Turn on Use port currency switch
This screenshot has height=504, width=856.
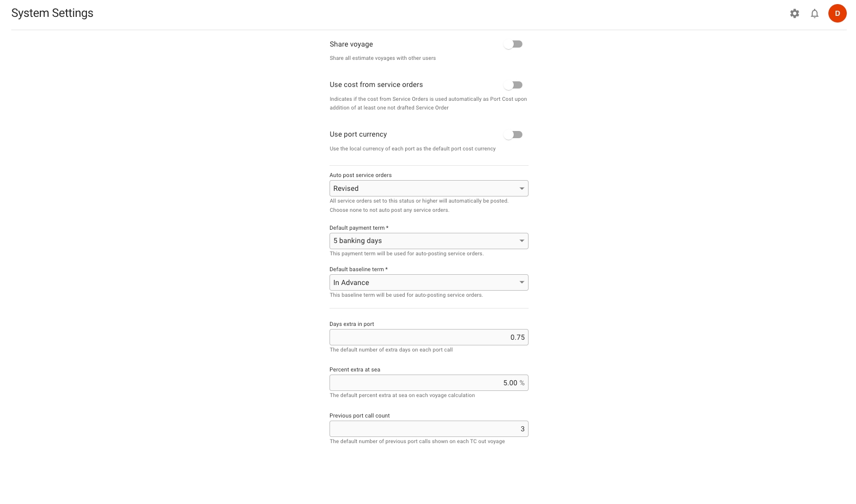pyautogui.click(x=513, y=135)
